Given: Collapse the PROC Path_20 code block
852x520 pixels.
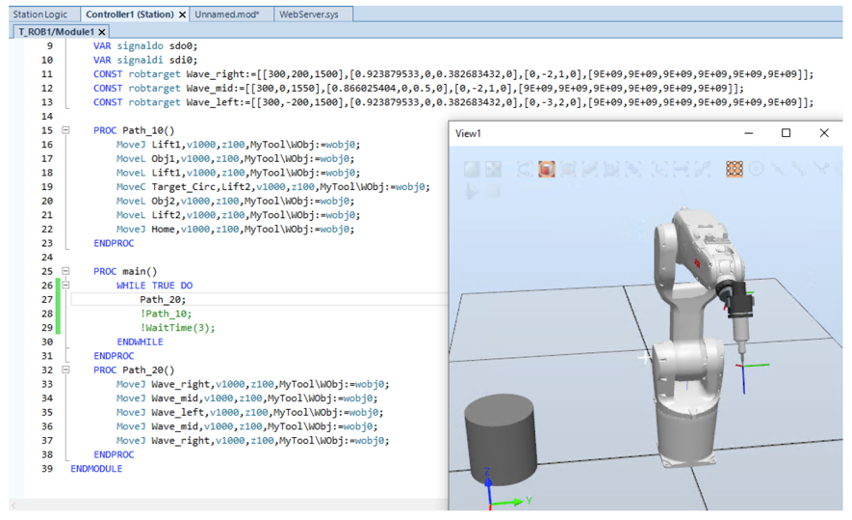Looking at the screenshot, I should pos(65,370).
